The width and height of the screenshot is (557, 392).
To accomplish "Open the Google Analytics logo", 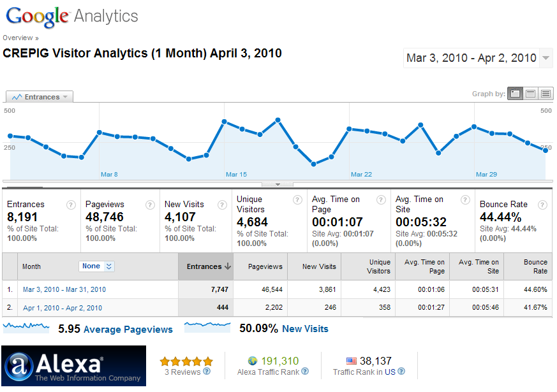I will tap(72, 17).
